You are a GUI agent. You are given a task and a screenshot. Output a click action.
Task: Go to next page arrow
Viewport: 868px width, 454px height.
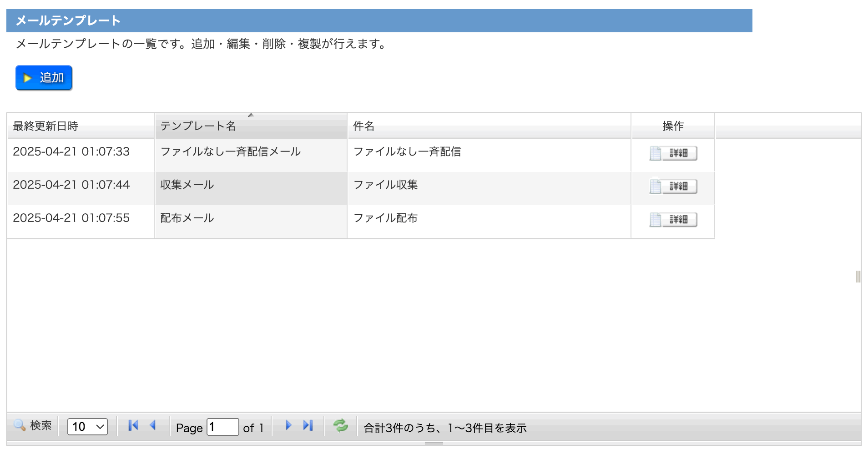click(288, 426)
